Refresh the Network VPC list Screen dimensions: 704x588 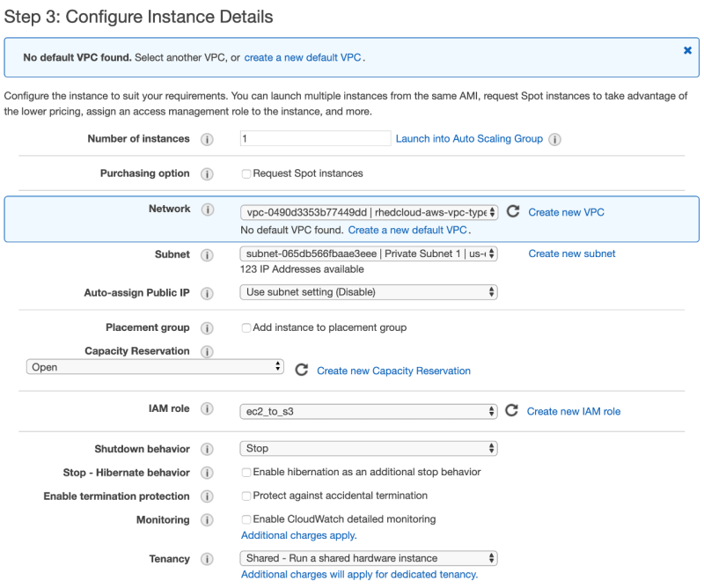click(x=513, y=212)
